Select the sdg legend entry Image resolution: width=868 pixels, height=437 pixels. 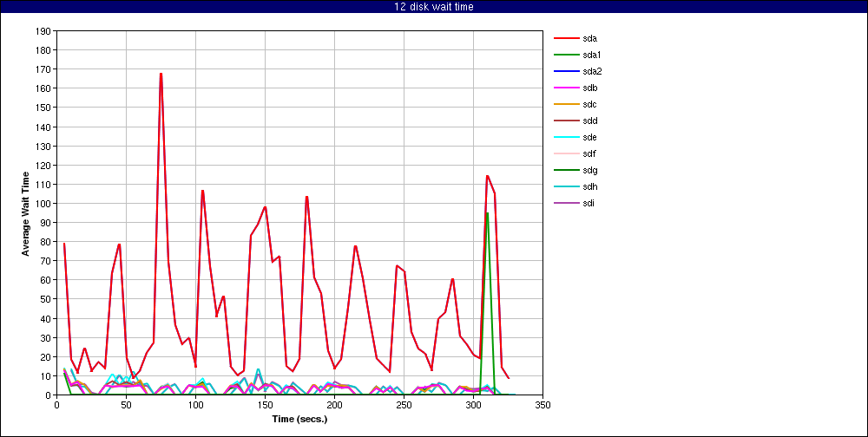(575, 170)
